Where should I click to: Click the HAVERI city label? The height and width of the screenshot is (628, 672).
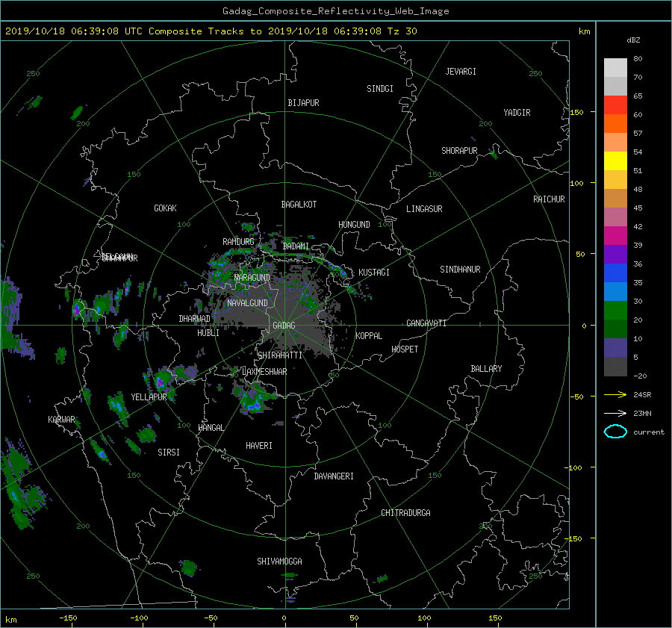tap(259, 446)
